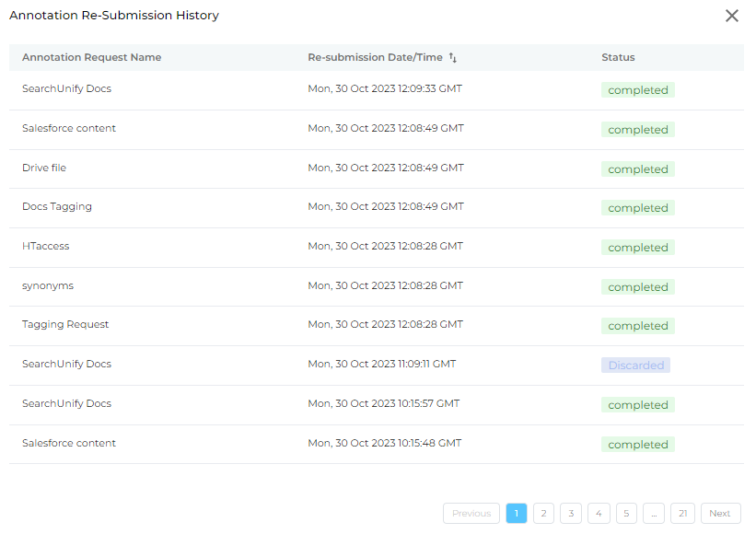Click completed badge for Drive file
The height and width of the screenshot is (534, 756).
coord(638,169)
